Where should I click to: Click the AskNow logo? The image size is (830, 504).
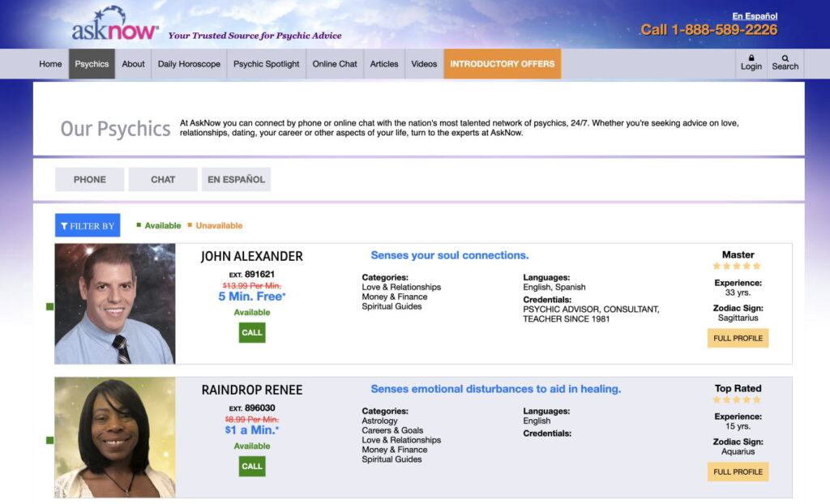[115, 24]
